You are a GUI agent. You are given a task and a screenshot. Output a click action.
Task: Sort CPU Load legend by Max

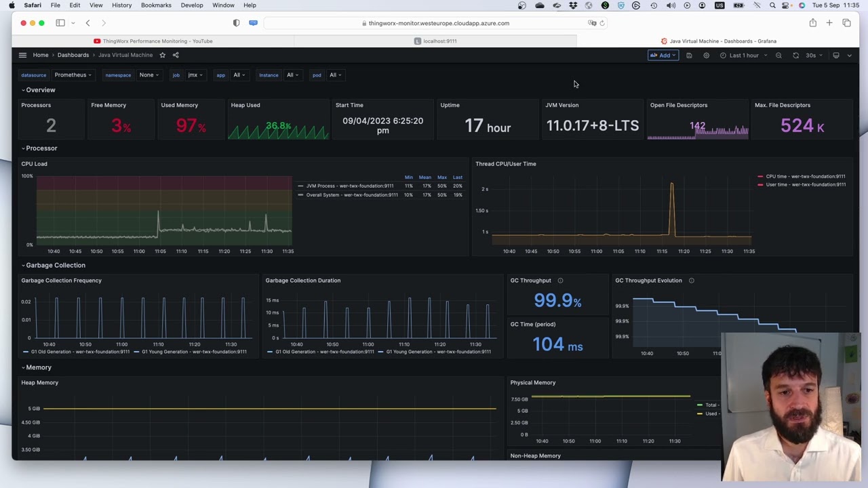[442, 178]
